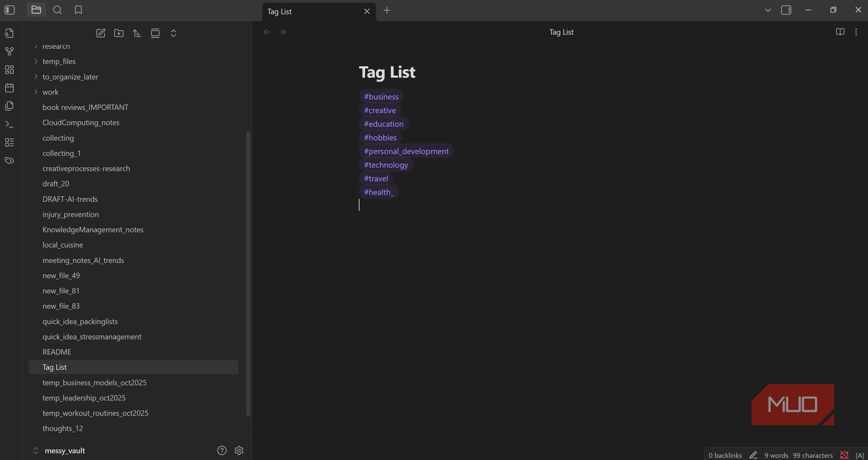Open a new tab
The image size is (868, 460).
(x=387, y=11)
